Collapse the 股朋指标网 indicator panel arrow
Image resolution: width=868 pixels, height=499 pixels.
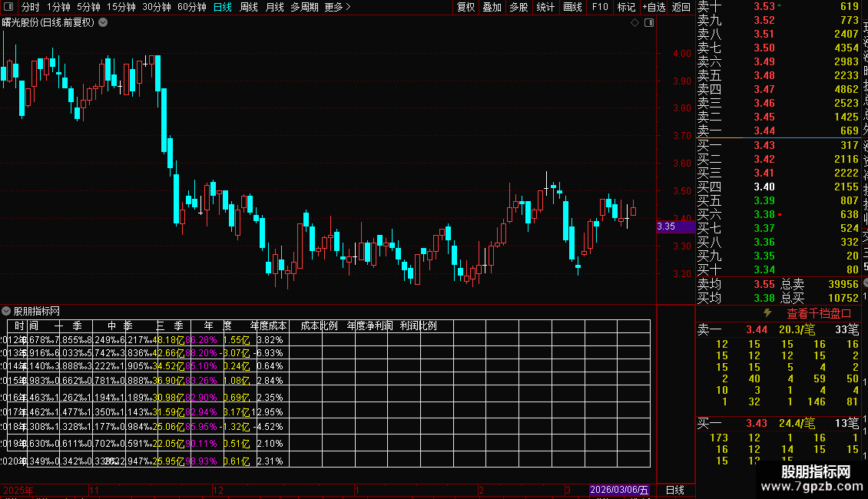[x=6, y=311]
